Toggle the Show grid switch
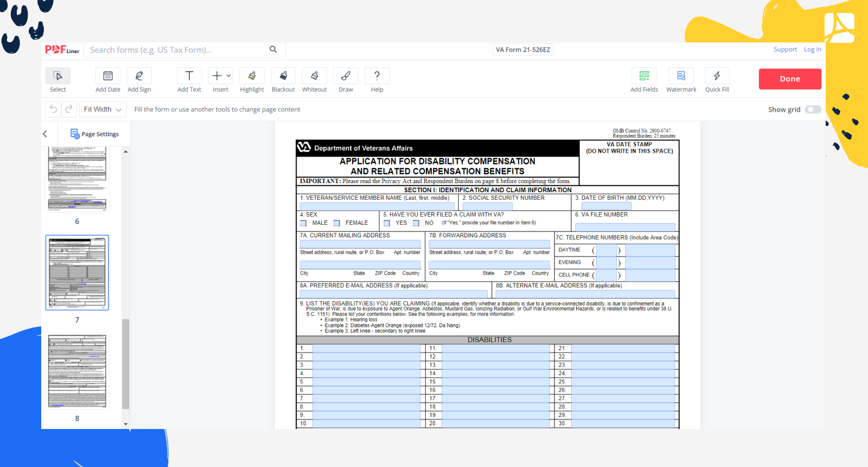Image resolution: width=868 pixels, height=467 pixels. tap(813, 110)
